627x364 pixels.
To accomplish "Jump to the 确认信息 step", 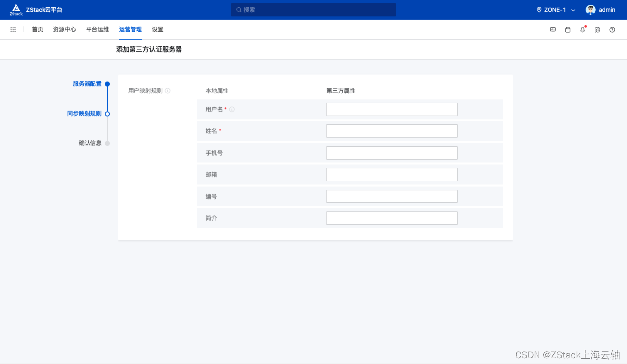I will 91,143.
